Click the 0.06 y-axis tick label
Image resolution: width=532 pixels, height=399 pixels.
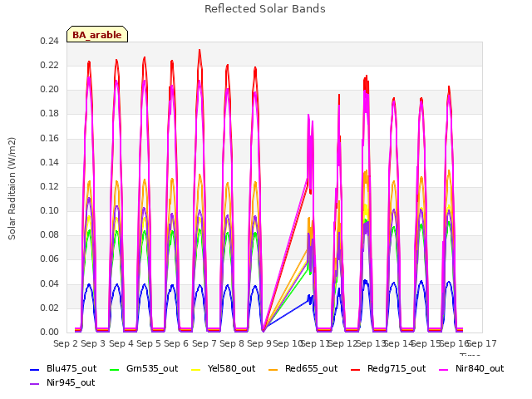coord(49,259)
